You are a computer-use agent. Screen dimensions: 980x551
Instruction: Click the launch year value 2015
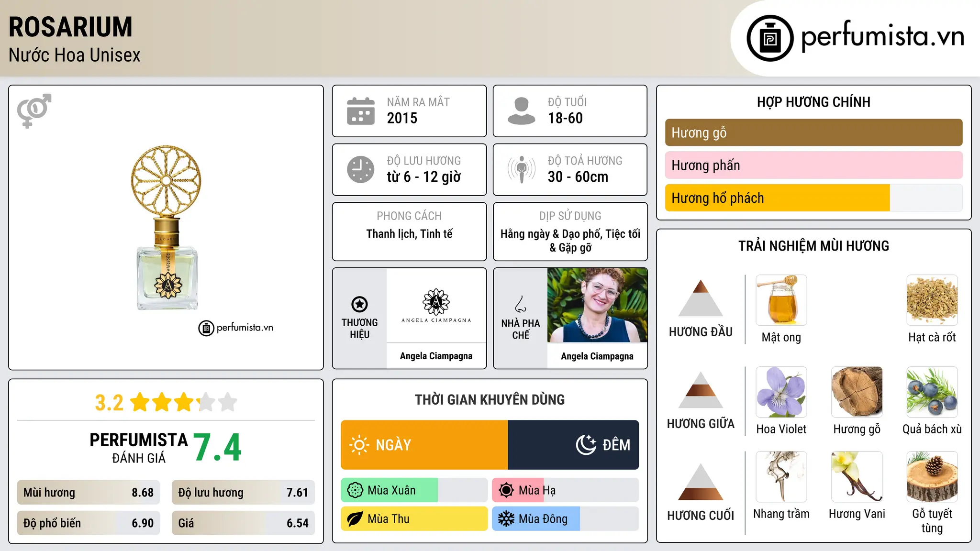click(402, 118)
